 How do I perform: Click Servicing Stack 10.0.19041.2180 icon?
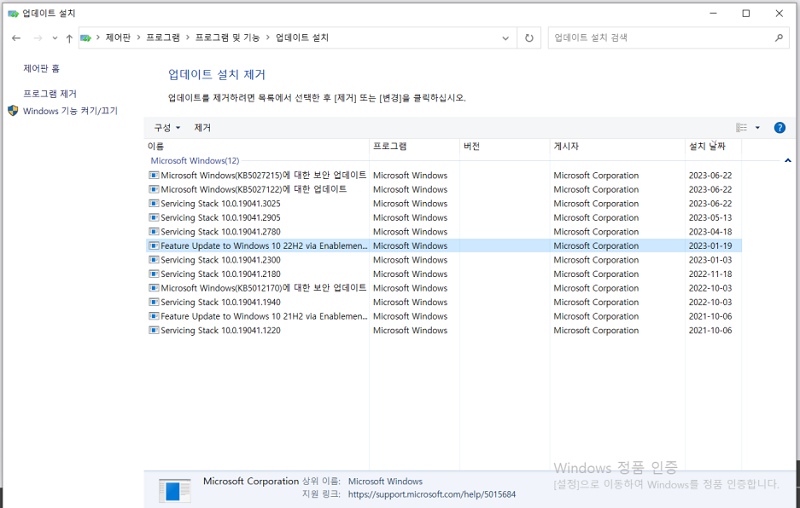pos(154,274)
